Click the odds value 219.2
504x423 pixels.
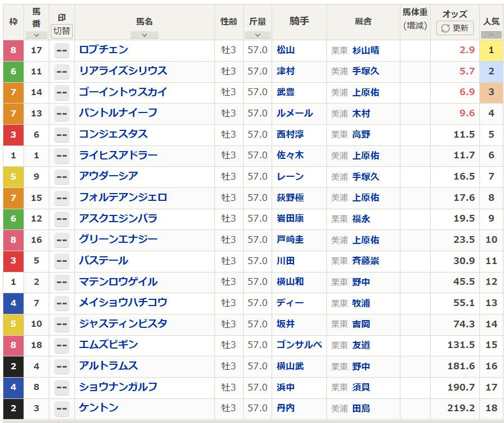tap(461, 408)
